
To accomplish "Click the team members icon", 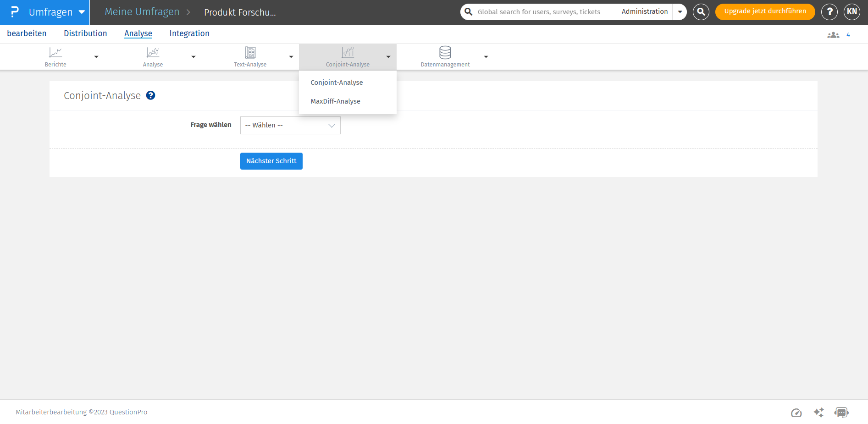I will [833, 35].
